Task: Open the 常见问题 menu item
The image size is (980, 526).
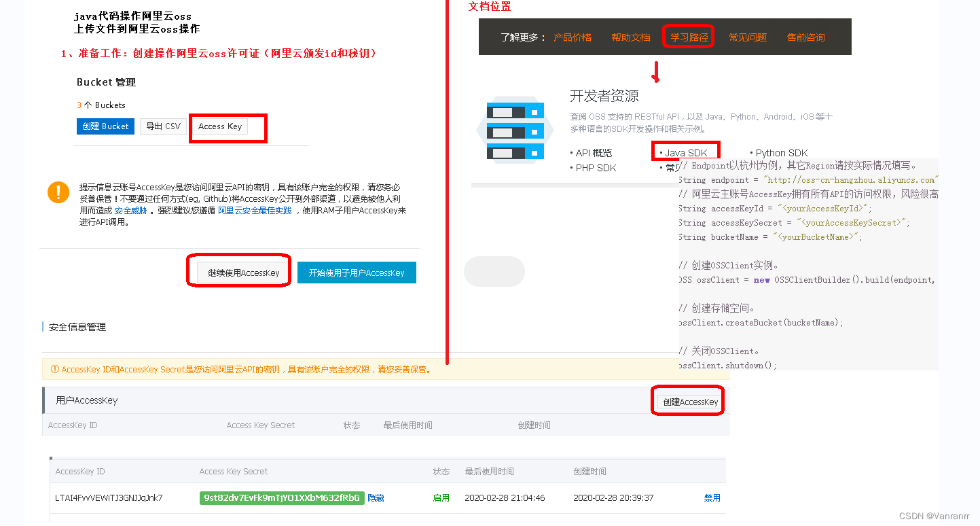Action: tap(748, 37)
